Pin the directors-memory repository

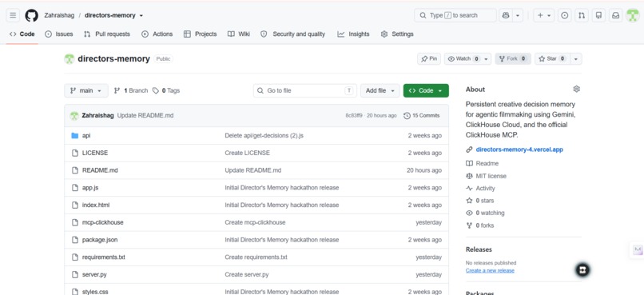point(429,58)
